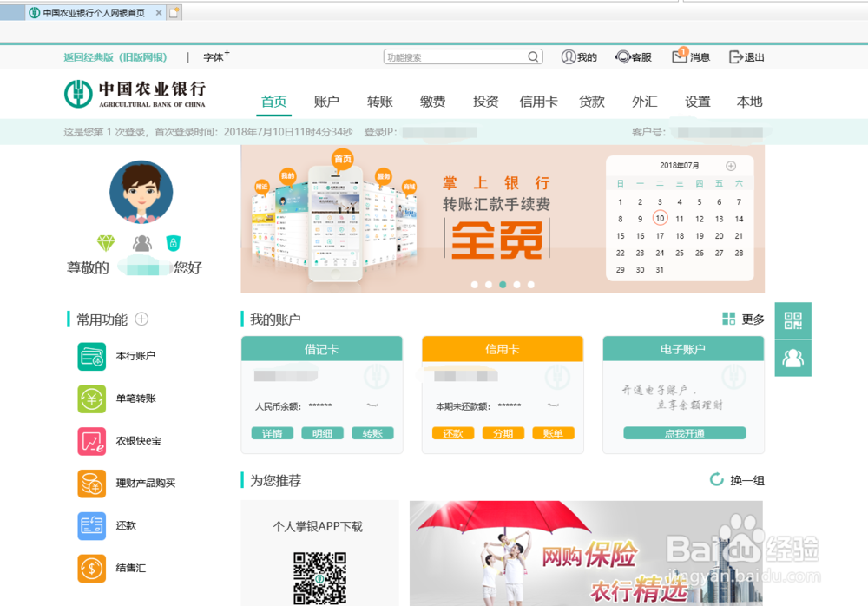Open the 外汇 menu

pyautogui.click(x=644, y=102)
